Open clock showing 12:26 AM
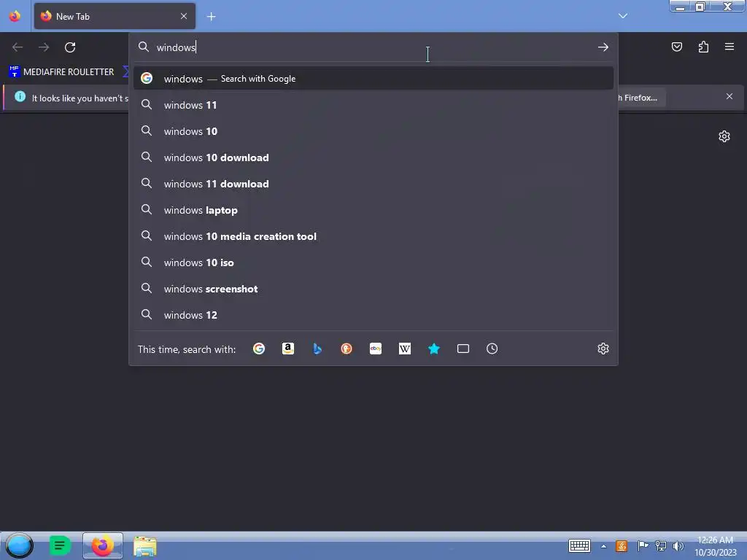Viewport: 747px width, 560px height. pos(715,546)
